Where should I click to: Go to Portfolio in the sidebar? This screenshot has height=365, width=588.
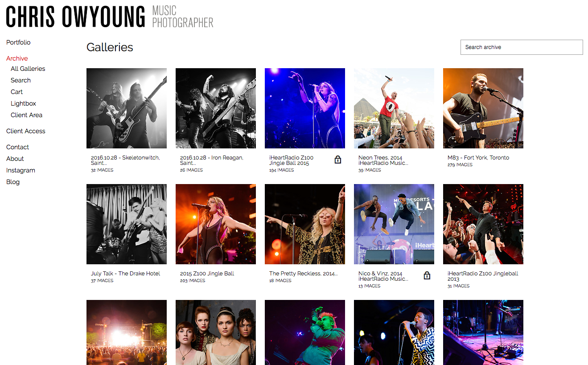(x=18, y=42)
